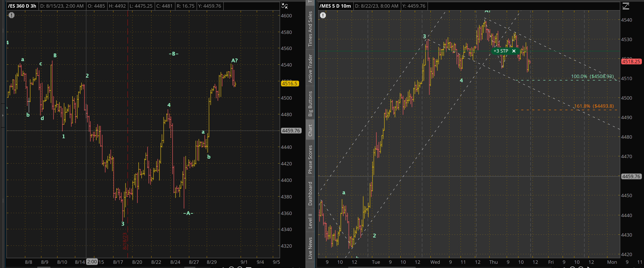
Task: Click 'Y: 4459.76' in the /MES header
Action: (x=414, y=6)
